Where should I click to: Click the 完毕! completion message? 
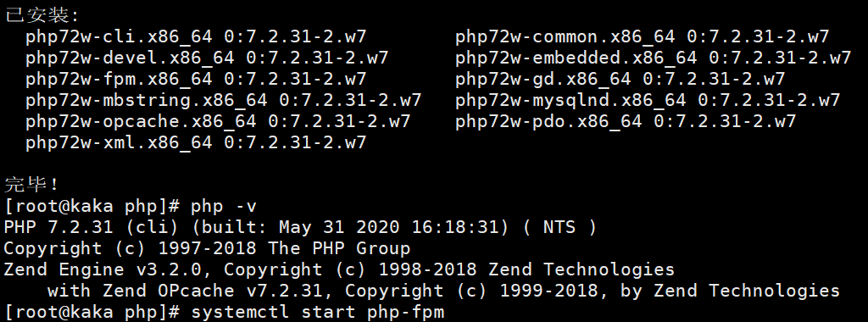tap(31, 184)
